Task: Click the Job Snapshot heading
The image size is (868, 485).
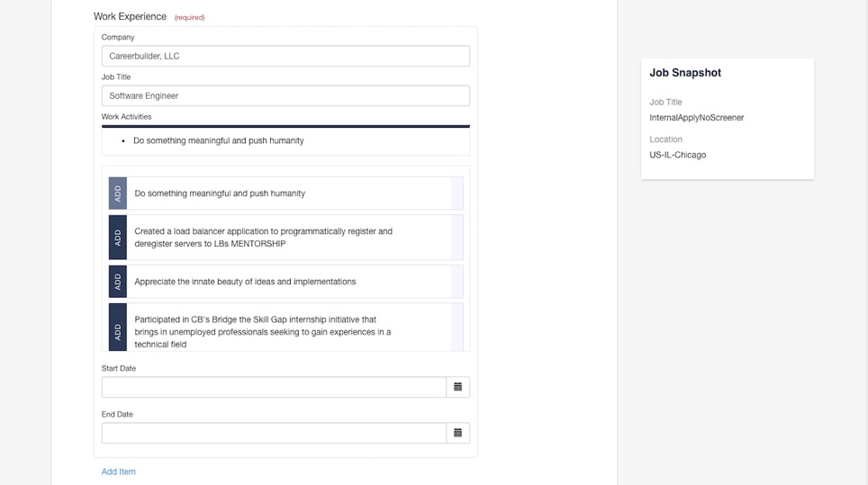Action: tap(685, 73)
